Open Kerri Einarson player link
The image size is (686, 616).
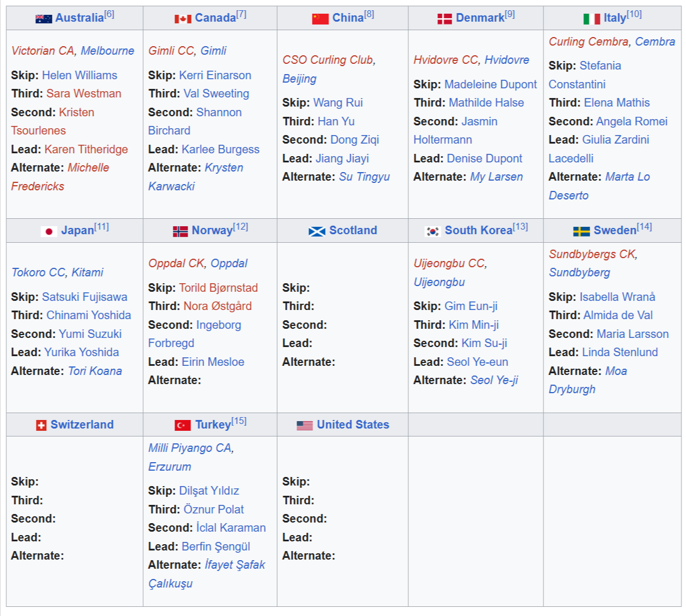pos(215,75)
